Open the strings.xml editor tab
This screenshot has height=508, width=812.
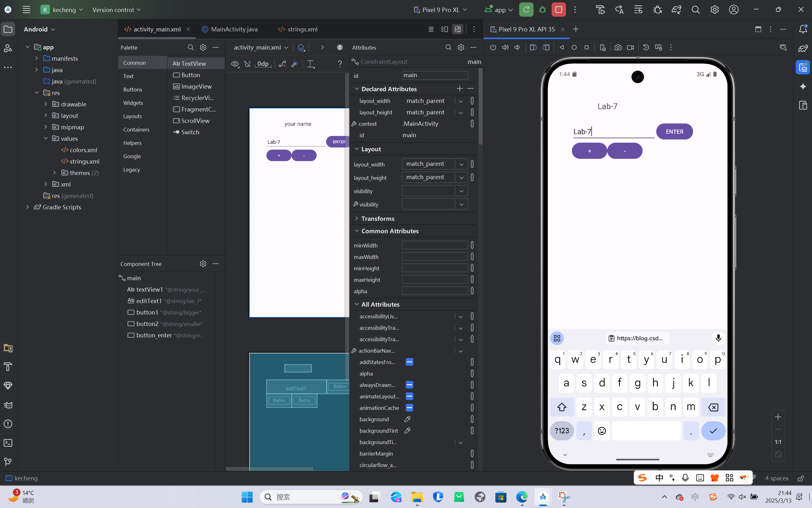(x=302, y=29)
